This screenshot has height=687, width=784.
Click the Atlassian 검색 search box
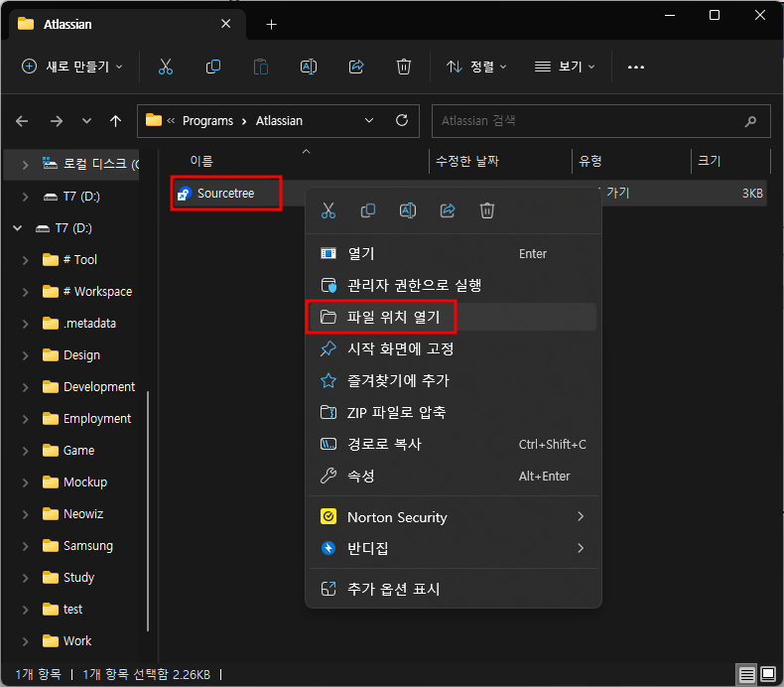(600, 121)
